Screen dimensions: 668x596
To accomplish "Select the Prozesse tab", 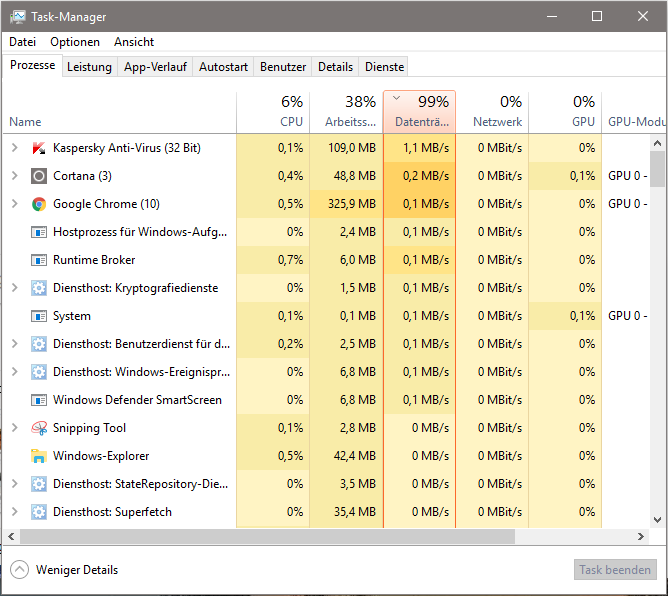I will click(x=33, y=65).
